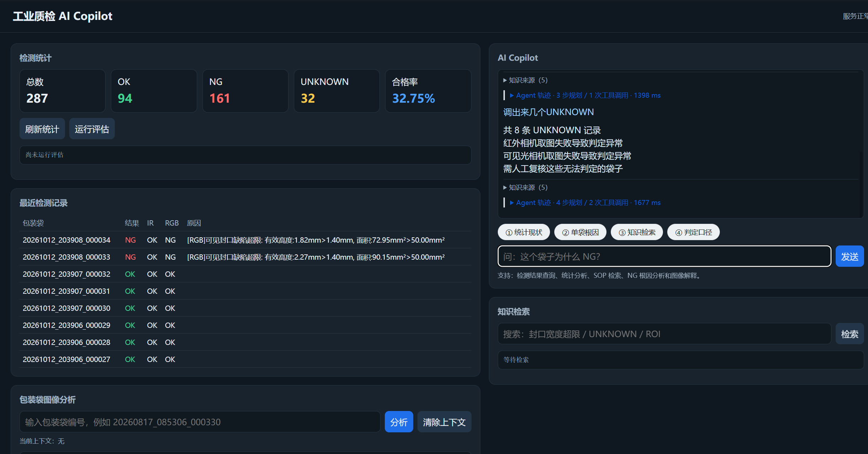Focus the 知识检索 search input field
The width and height of the screenshot is (868, 454).
(664, 334)
